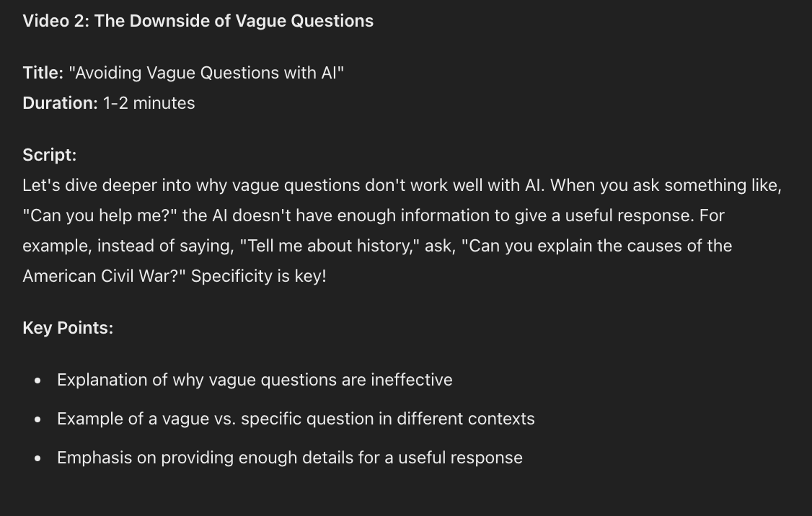Click the bullet dot before "Example of a vague"
The width and height of the screenshot is (812, 516).
point(37,419)
